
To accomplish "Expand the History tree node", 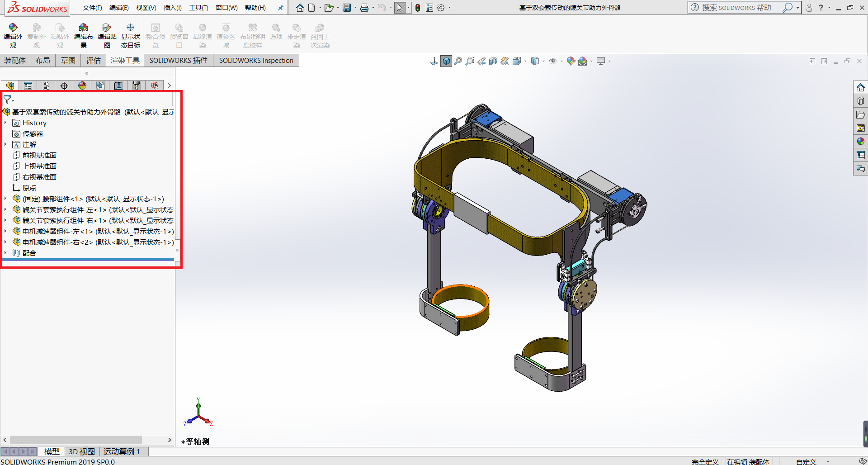I will [5, 123].
